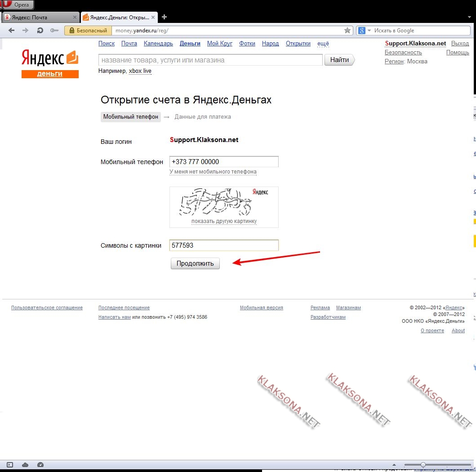Close the Яндекс: Почта tab

(x=75, y=17)
